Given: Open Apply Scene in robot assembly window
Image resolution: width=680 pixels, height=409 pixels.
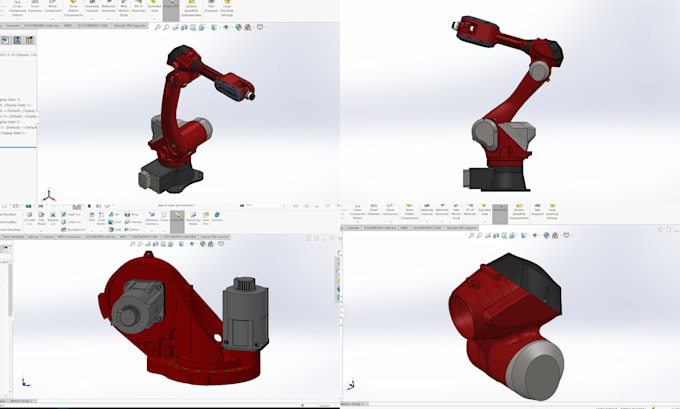Looking at the screenshot, I should 247,27.
